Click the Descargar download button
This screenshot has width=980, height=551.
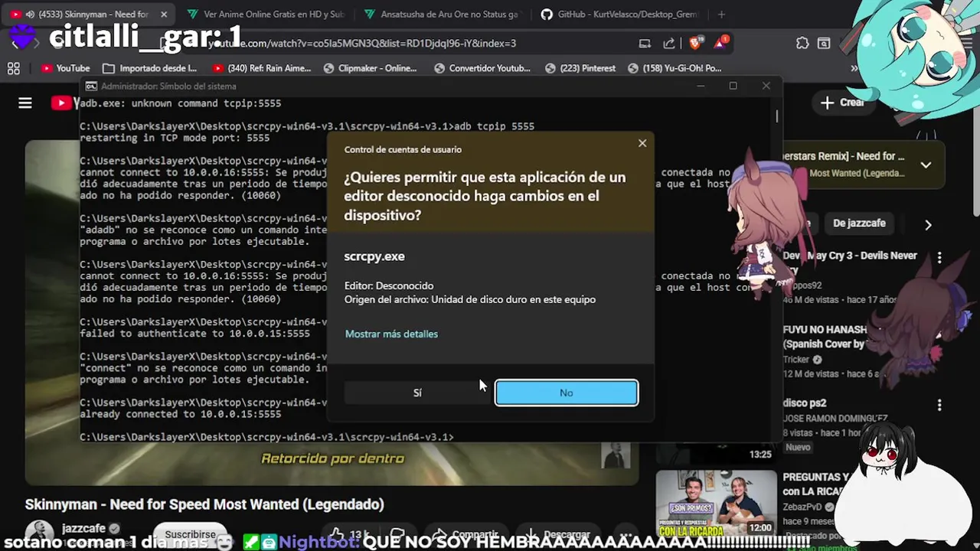click(558, 535)
